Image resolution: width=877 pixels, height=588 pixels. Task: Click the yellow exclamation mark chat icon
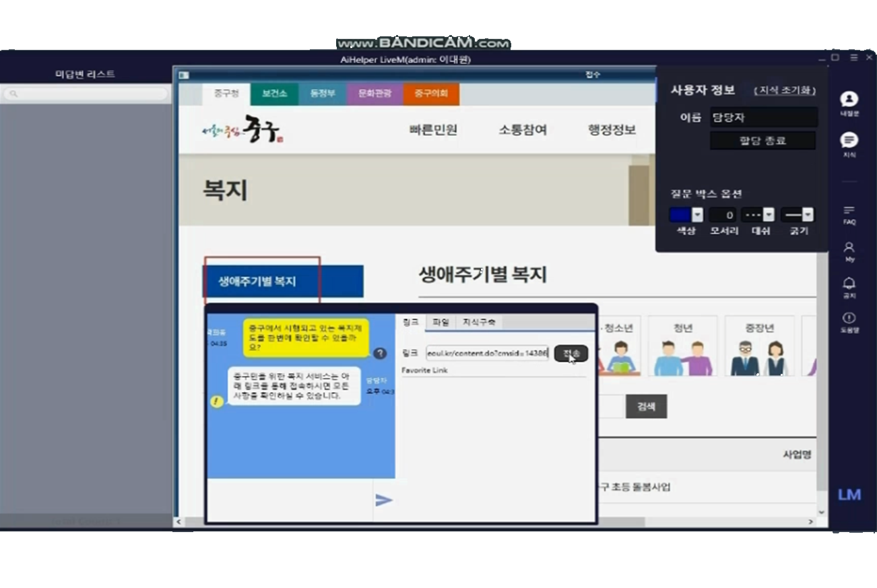[x=216, y=401]
